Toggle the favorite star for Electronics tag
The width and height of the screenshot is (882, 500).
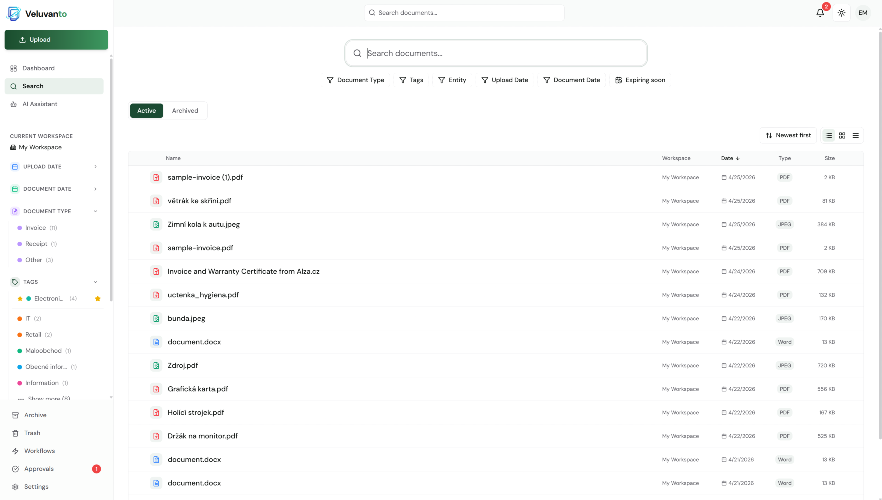pos(98,299)
